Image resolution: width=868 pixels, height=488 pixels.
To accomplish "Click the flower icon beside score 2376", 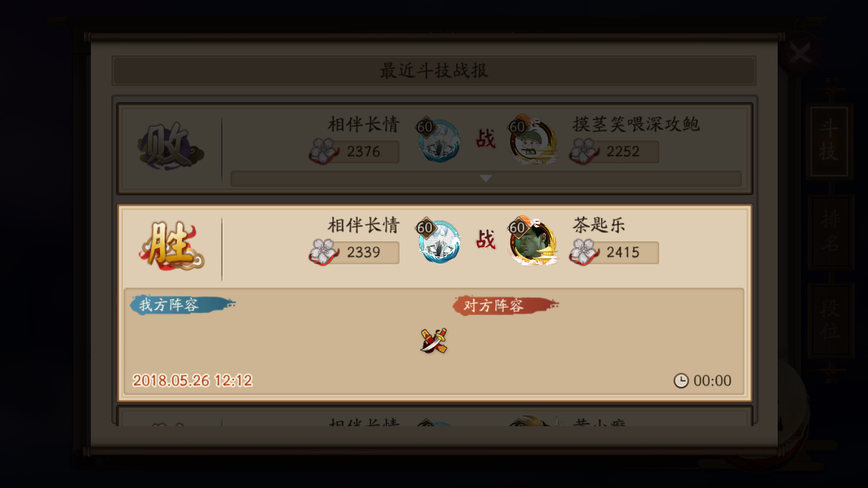I will [x=323, y=151].
